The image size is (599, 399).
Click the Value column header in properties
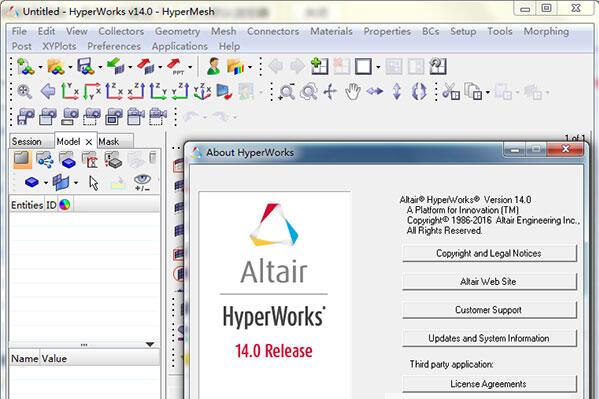[x=54, y=358]
